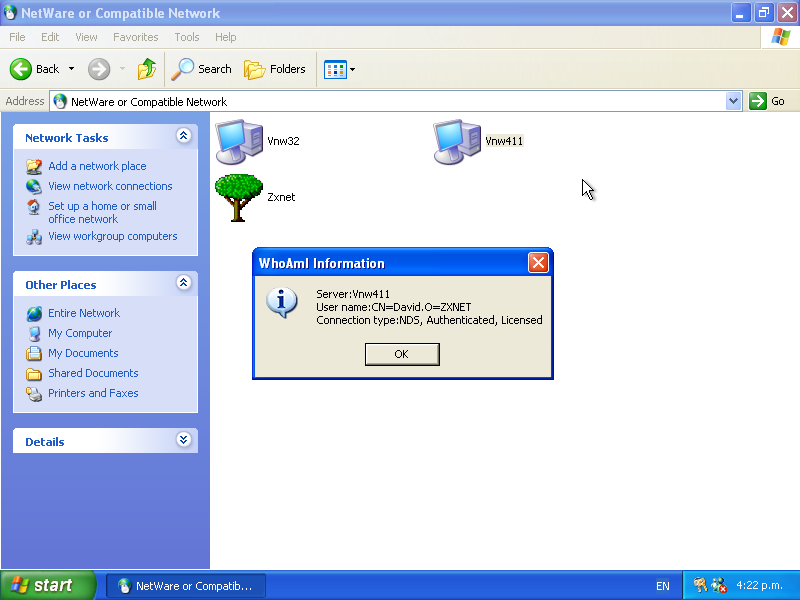Screen dimensions: 800x600
Task: Click the Windows flag logo
Action: [781, 37]
